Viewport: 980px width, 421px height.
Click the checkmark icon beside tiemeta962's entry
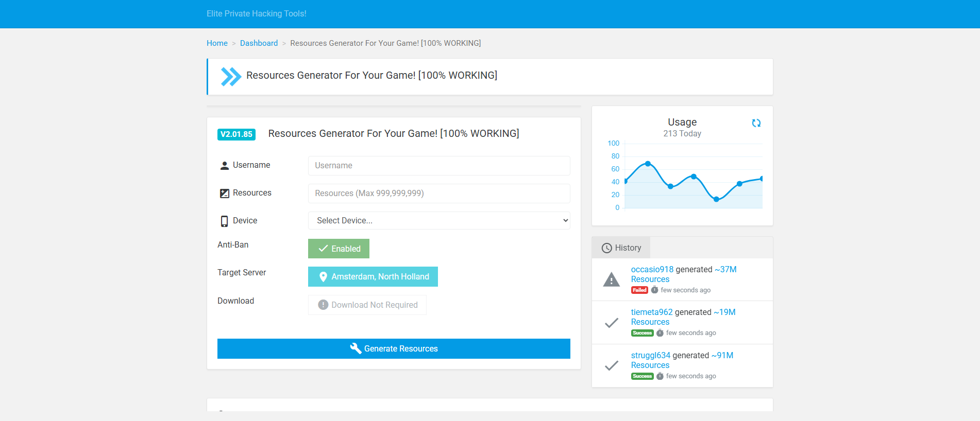(x=612, y=323)
